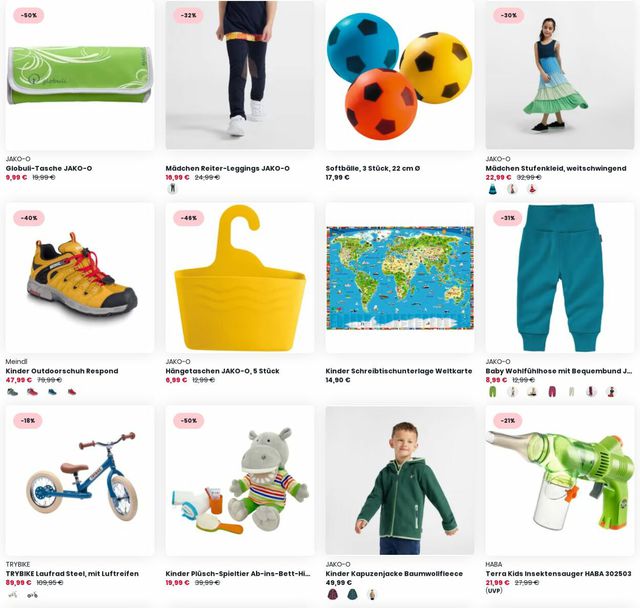Open Kinder Kapuzenjacke Baumwollfleece link
The image size is (640, 608).
(394, 574)
